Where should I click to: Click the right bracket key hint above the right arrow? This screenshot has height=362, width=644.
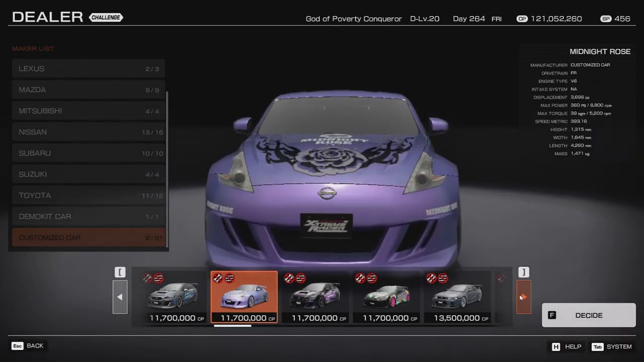(524, 272)
